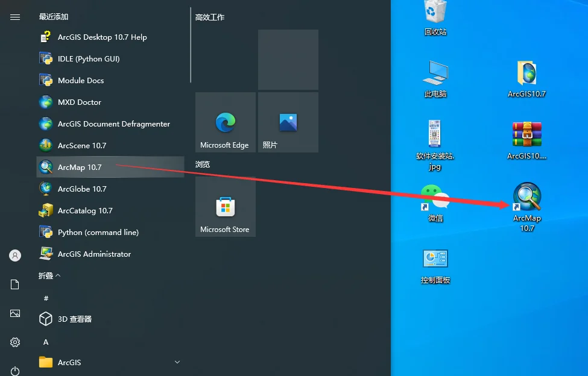Open the 照片 Photos tile

pyautogui.click(x=288, y=122)
